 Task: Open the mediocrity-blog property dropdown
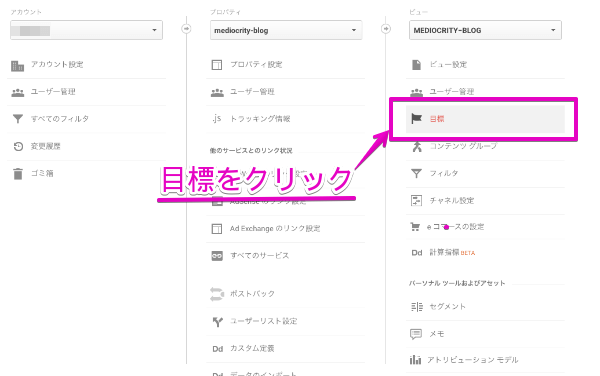tap(286, 30)
